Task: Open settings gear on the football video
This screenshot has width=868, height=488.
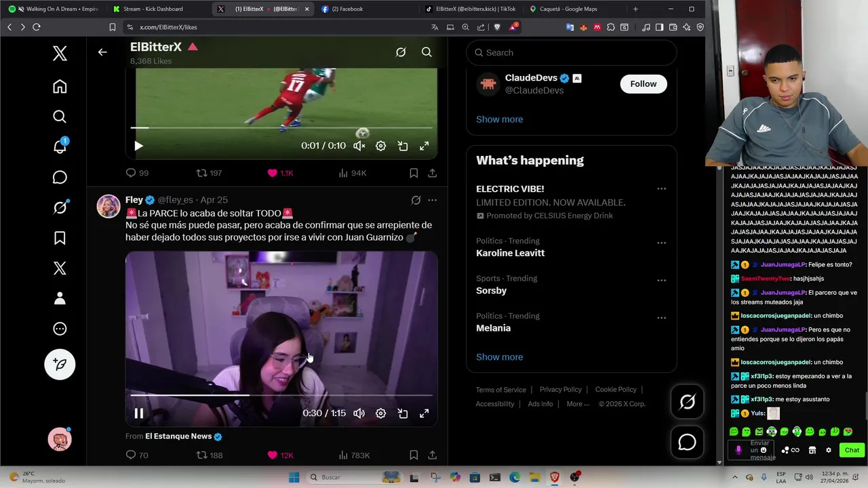Action: pyautogui.click(x=381, y=146)
